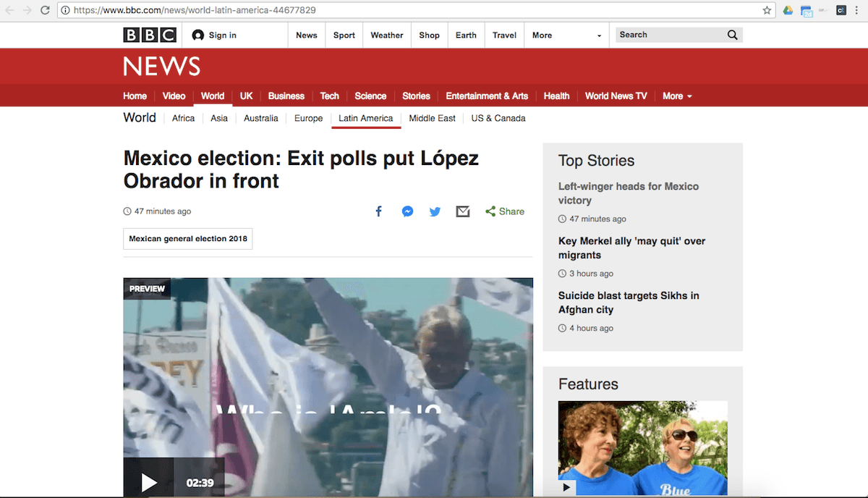Read the Key Merkel ally story
This screenshot has width=868, height=498.
(x=631, y=248)
